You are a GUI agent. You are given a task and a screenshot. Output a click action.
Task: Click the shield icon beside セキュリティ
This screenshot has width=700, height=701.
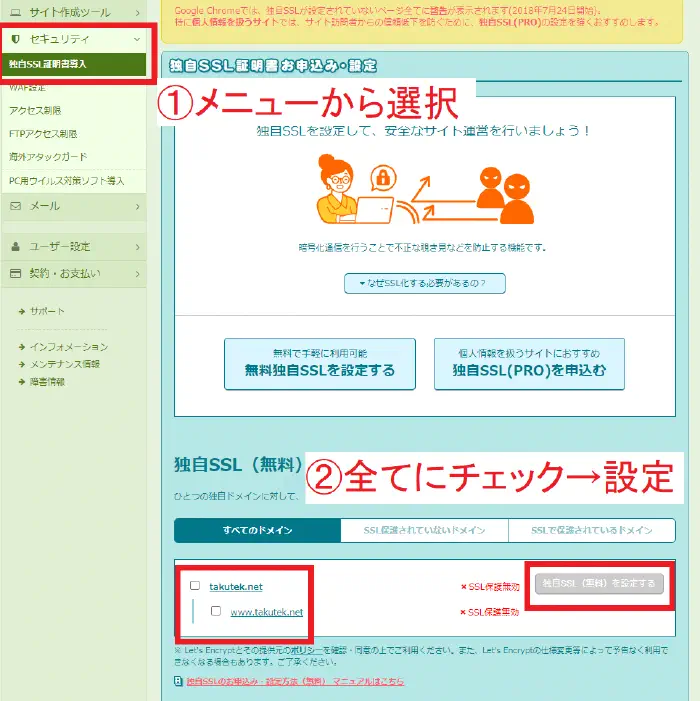(x=16, y=39)
